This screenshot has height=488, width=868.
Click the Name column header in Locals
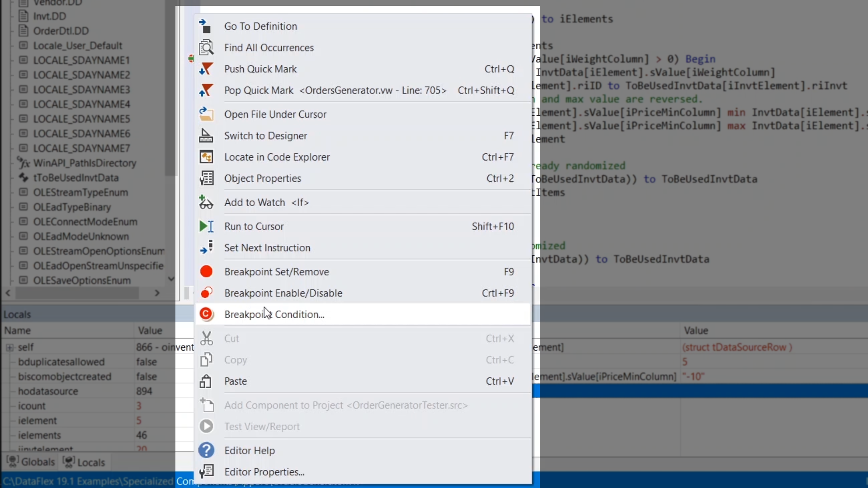18,331
